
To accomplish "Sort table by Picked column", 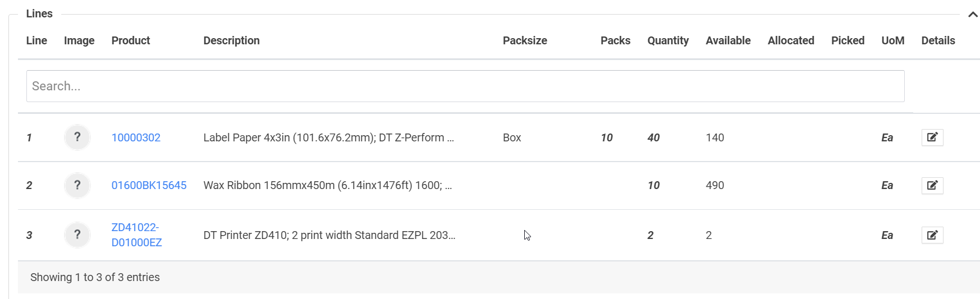I will (x=848, y=40).
